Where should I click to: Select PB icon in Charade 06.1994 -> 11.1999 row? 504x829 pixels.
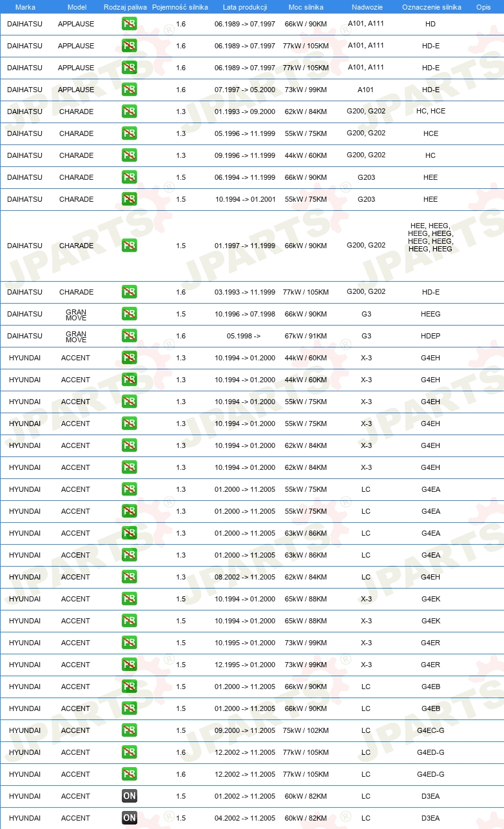click(x=129, y=177)
